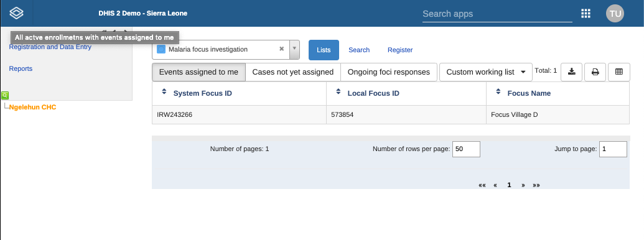644x240 pixels.
Task: Focus the Search apps field
Action: click(x=497, y=14)
